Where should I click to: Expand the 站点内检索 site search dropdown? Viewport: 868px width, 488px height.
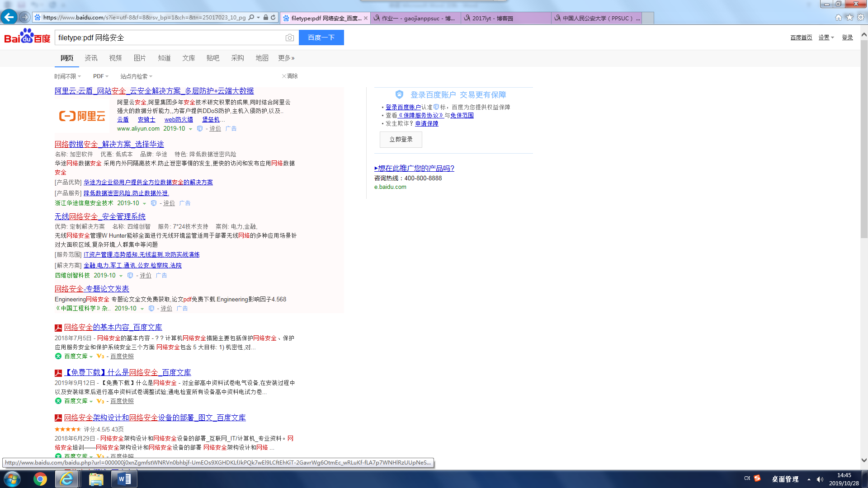(x=136, y=76)
